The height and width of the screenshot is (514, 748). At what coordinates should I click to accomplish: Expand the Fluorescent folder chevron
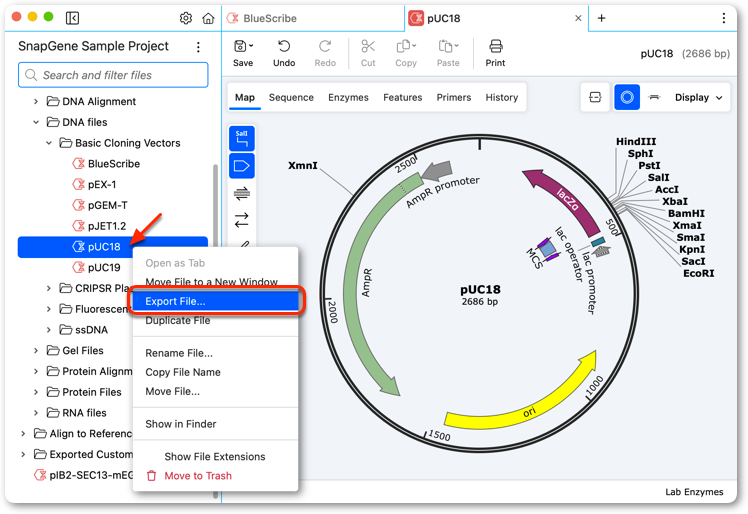(x=49, y=309)
